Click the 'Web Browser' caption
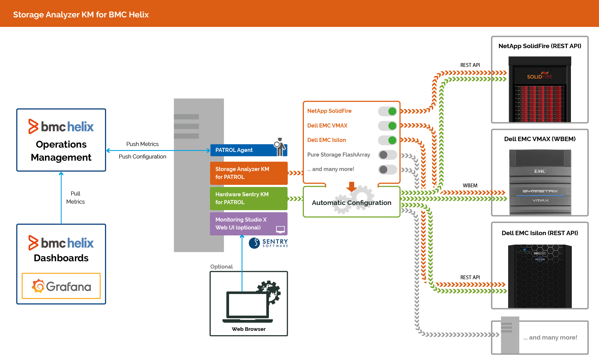The image size is (599, 364). coord(249,329)
